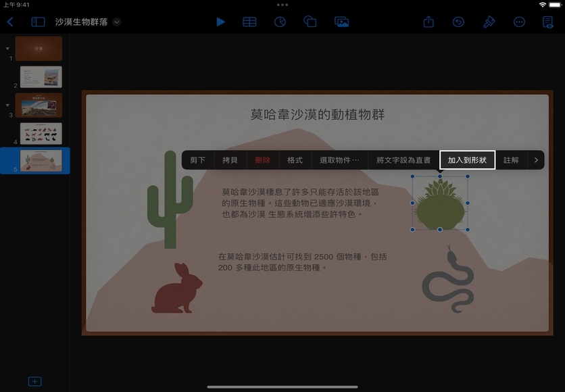The width and height of the screenshot is (565, 392).
Task: Play the slideshow with the Play button
Action: [x=220, y=22]
